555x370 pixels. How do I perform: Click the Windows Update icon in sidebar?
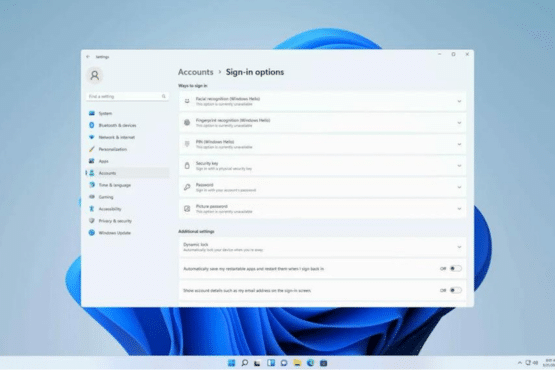(92, 233)
